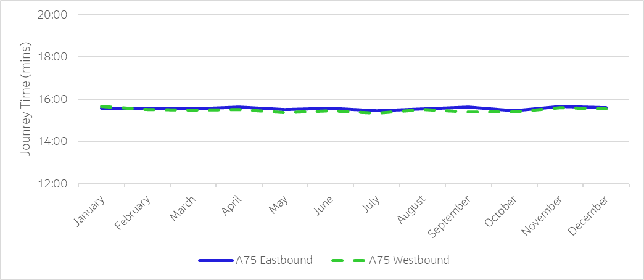Image resolution: width=644 pixels, height=280 pixels.
Task: Click the 12:00 y-axis label
Action: pos(52,184)
